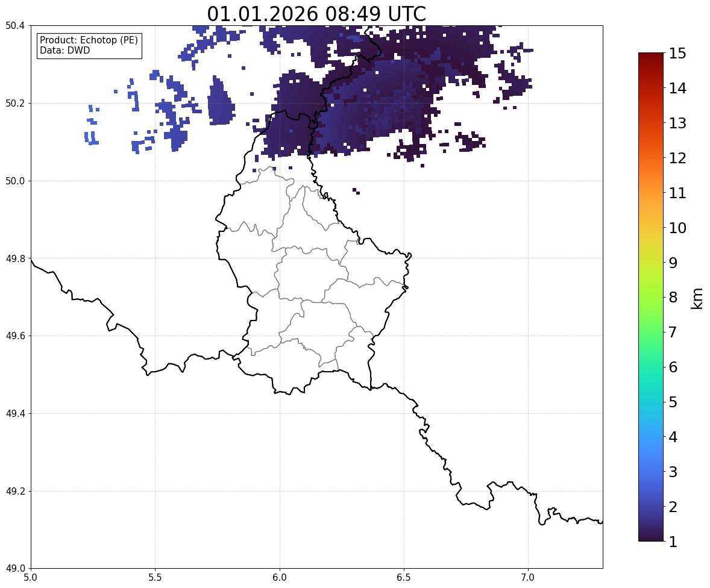Screen dimensions: 710x588
Task: Click the 'Data: DWD' legend text
Action: pyautogui.click(x=64, y=50)
